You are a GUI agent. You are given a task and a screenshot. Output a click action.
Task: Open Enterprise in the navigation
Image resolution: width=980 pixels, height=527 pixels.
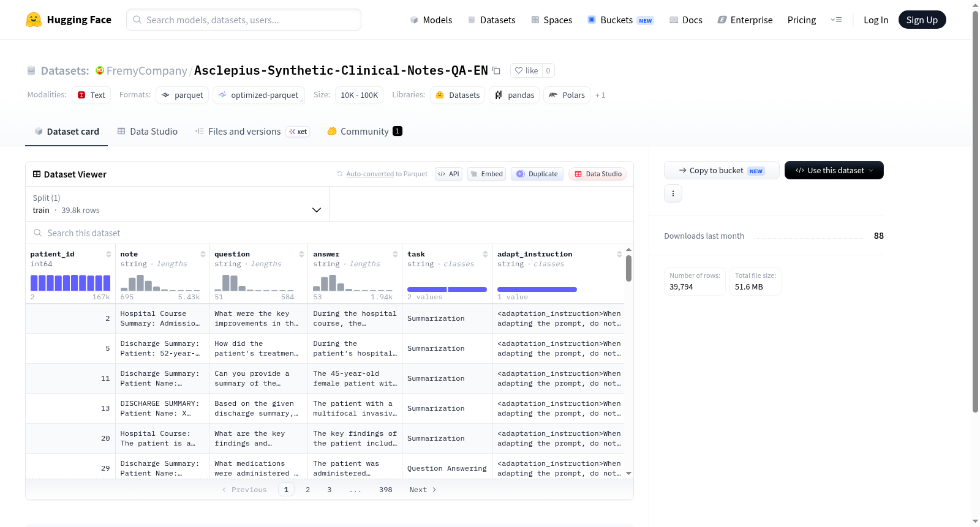click(x=745, y=20)
